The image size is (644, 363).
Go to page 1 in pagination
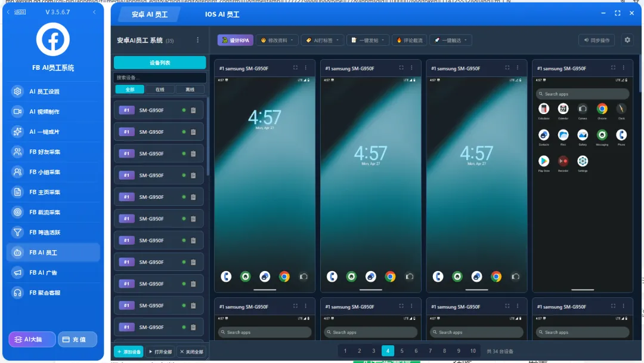click(x=345, y=351)
